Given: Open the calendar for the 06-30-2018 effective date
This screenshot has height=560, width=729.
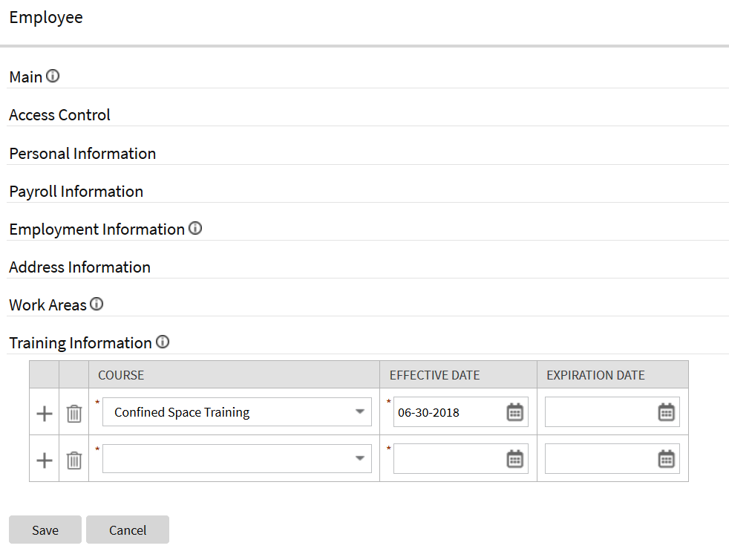Looking at the screenshot, I should pos(514,411).
